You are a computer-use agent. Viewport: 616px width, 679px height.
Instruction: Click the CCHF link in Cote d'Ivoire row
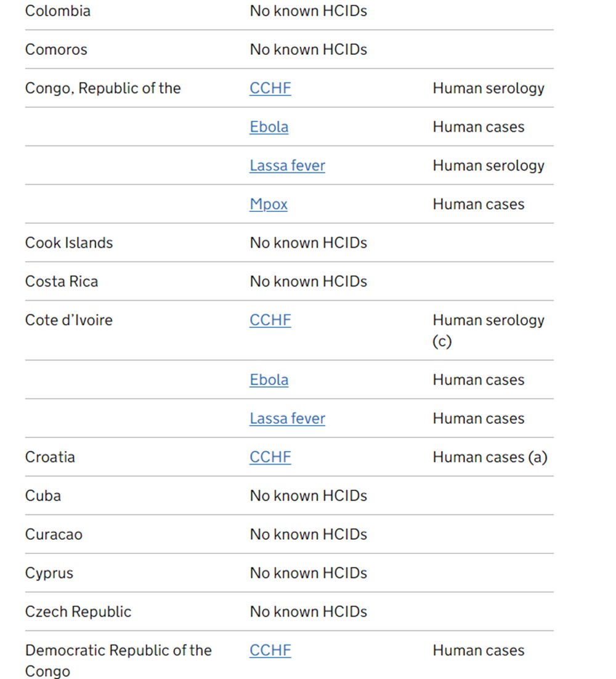tap(270, 320)
